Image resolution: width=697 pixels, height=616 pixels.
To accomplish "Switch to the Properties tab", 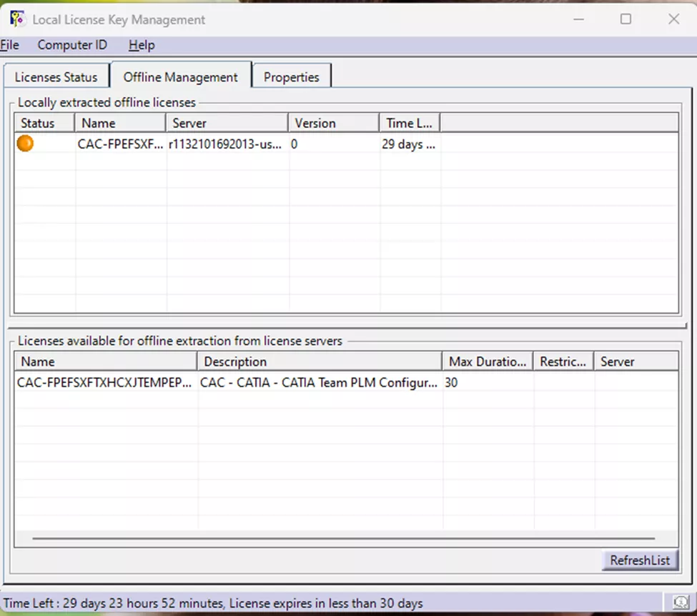I will (292, 76).
